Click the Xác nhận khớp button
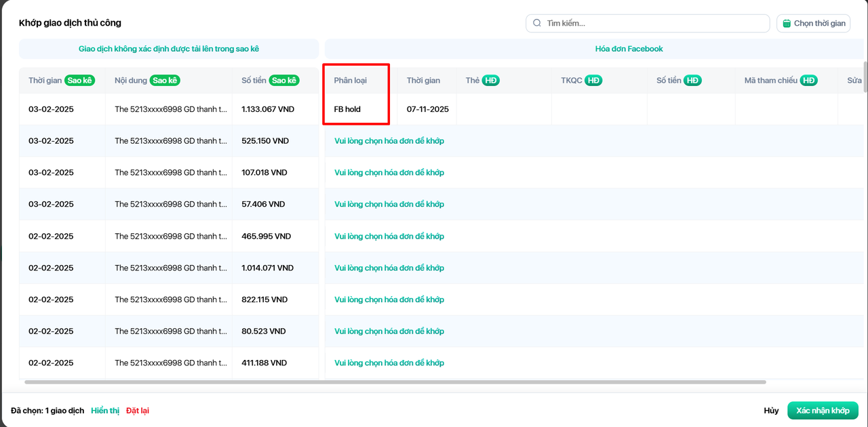868x427 pixels. point(822,411)
